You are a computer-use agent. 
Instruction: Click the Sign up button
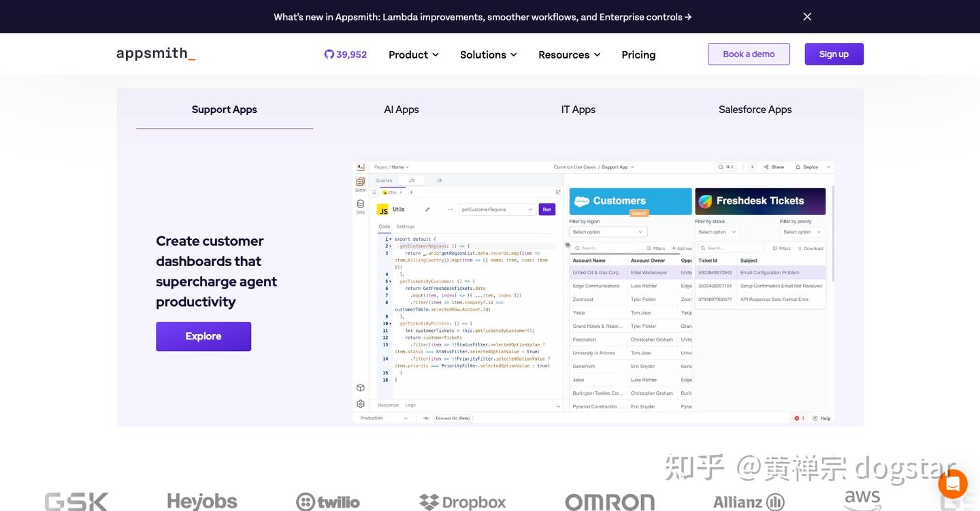tap(834, 54)
